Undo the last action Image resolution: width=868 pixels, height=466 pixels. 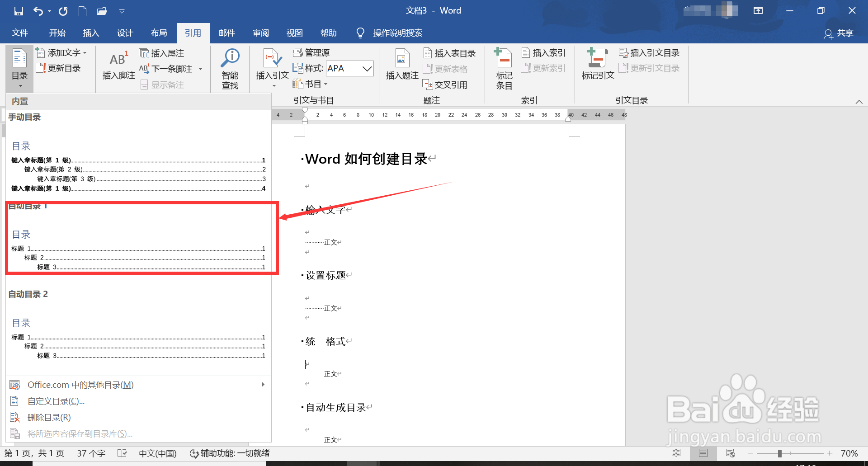pyautogui.click(x=38, y=11)
